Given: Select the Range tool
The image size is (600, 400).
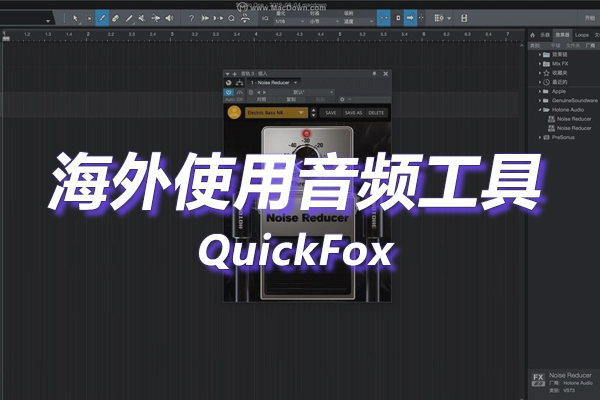Looking at the screenshot, I should pos(89,18).
